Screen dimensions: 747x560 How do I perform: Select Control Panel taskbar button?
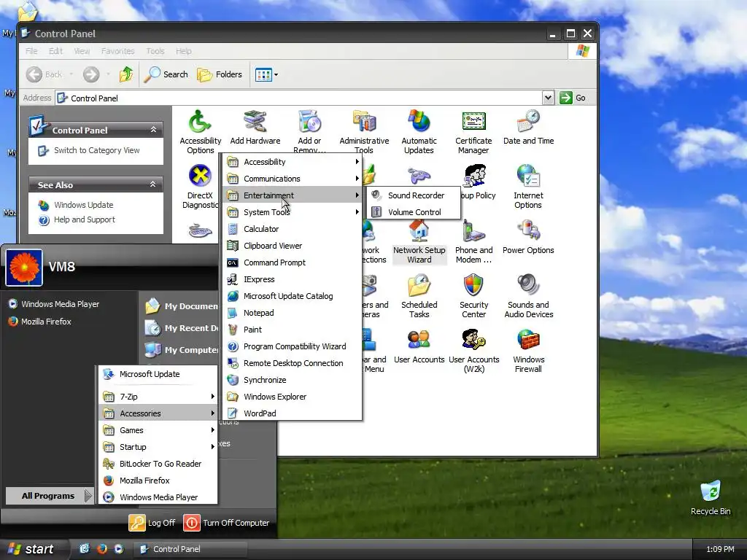pos(190,549)
